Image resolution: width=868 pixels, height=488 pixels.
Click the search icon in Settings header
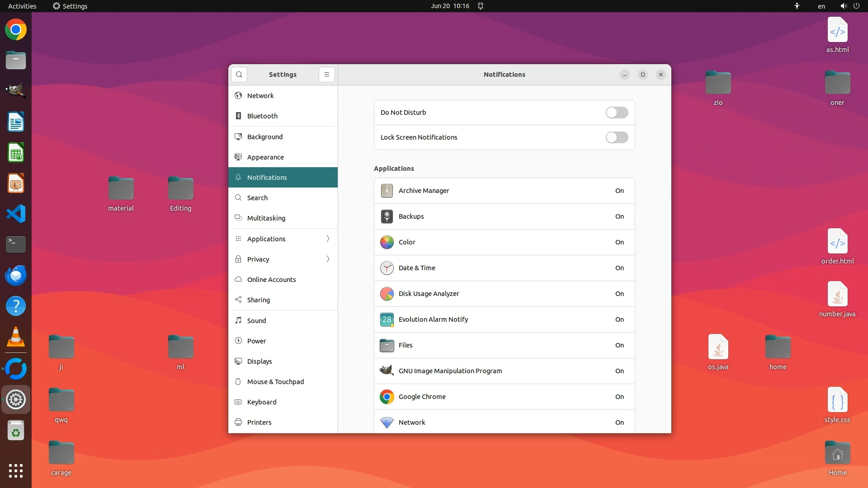coord(239,75)
